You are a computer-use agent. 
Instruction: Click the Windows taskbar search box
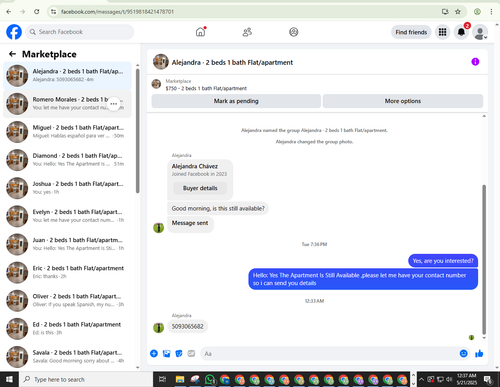(86, 379)
